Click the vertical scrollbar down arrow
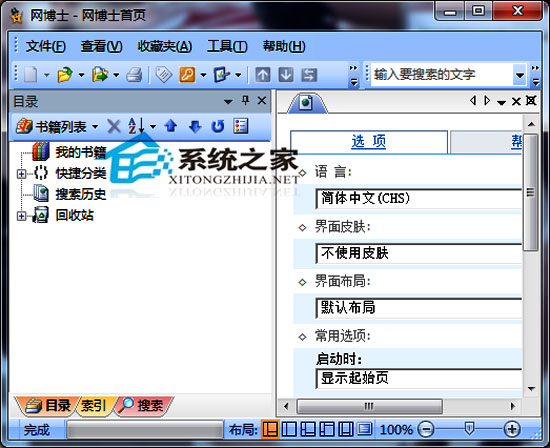This screenshot has height=448, width=550. tap(531, 388)
